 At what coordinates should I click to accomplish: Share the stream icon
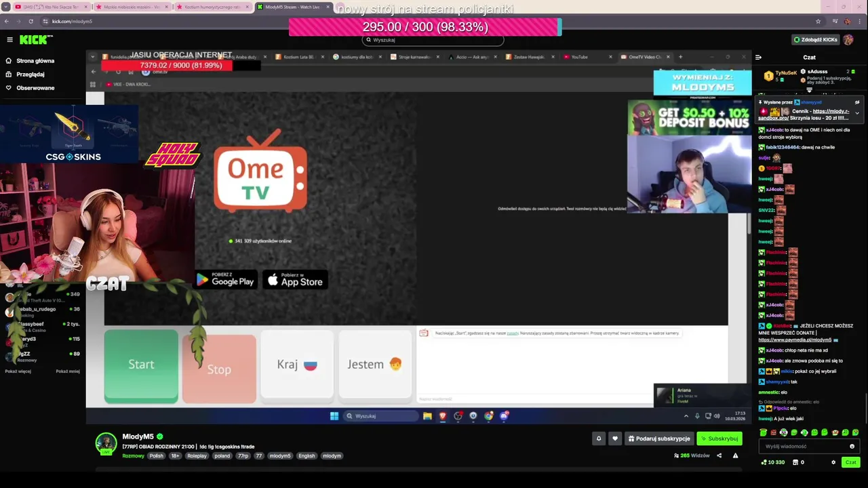pos(719,455)
